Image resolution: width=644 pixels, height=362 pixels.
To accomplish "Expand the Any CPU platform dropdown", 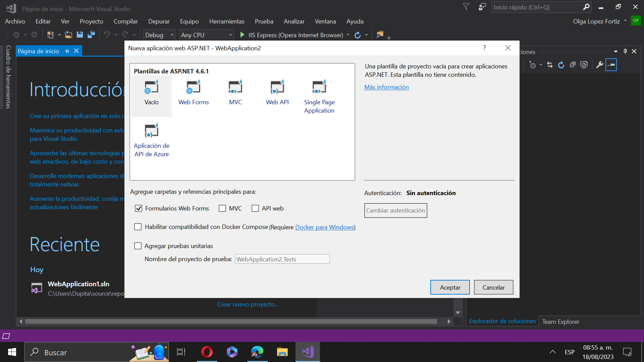I will (230, 35).
